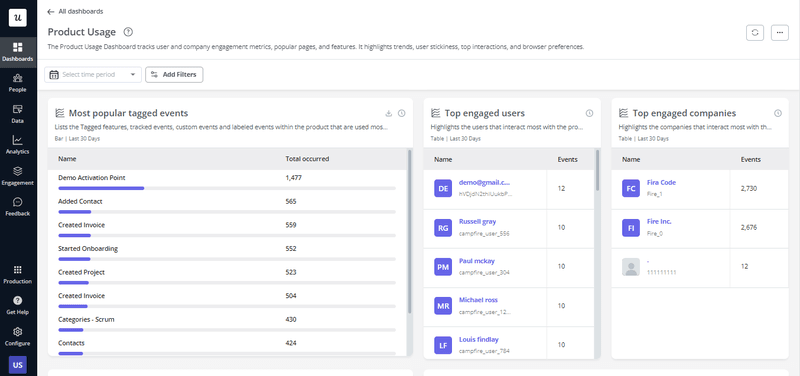800x376 pixels.
Task: Click the DE avatar for demo user
Action: [443, 188]
